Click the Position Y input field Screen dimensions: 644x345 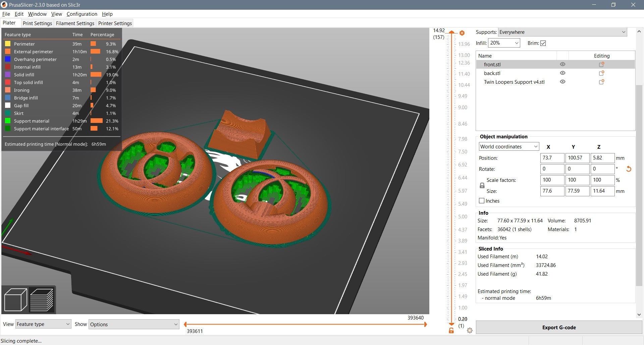click(577, 158)
